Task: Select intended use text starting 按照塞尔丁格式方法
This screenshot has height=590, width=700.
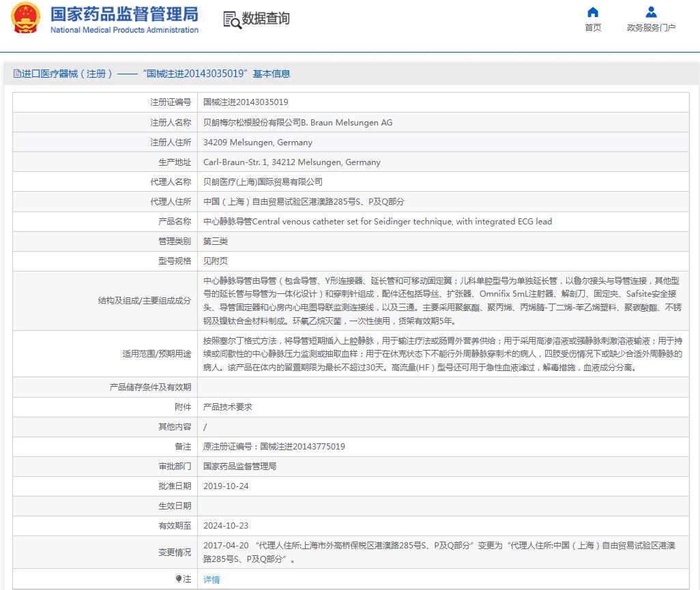Action: pos(443,354)
